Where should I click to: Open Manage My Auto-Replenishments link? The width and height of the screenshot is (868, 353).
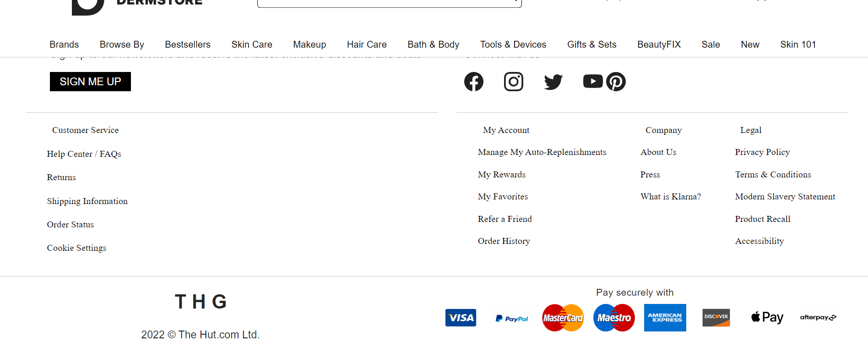[x=542, y=152]
